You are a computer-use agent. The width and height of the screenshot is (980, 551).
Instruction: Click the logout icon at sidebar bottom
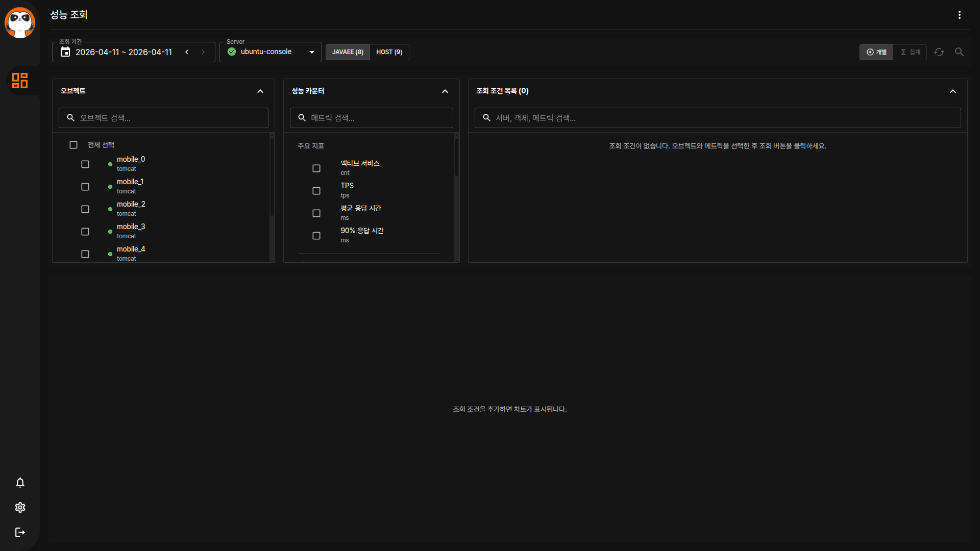coord(20,533)
